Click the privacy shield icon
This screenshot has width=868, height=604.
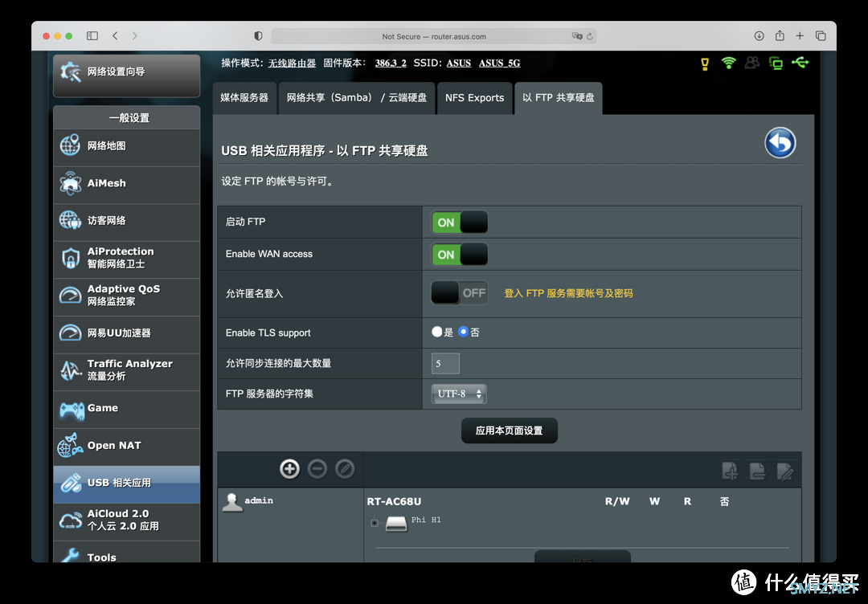tap(258, 36)
